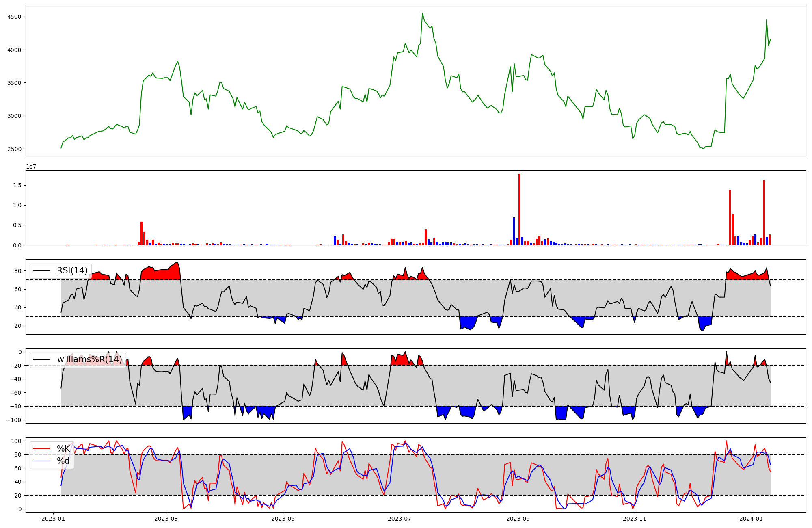Click the 100 tick on stochastic axis
The image size is (812, 528).
click(17, 441)
